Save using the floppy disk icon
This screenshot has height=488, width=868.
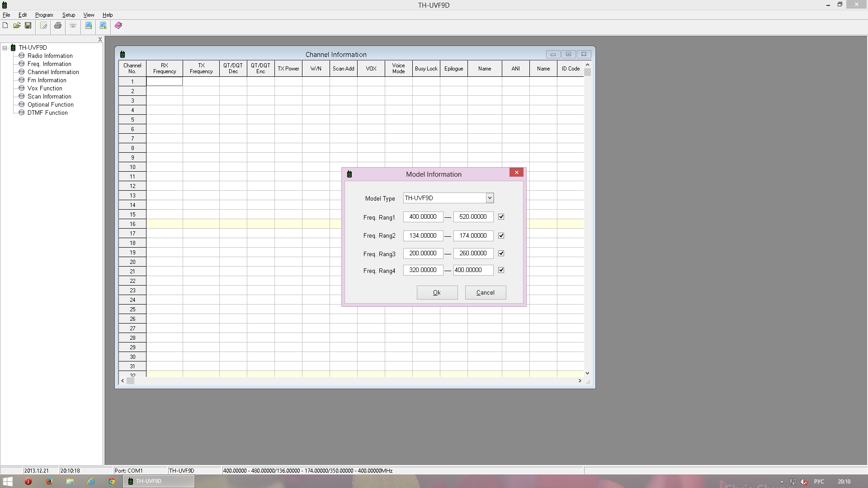click(28, 25)
